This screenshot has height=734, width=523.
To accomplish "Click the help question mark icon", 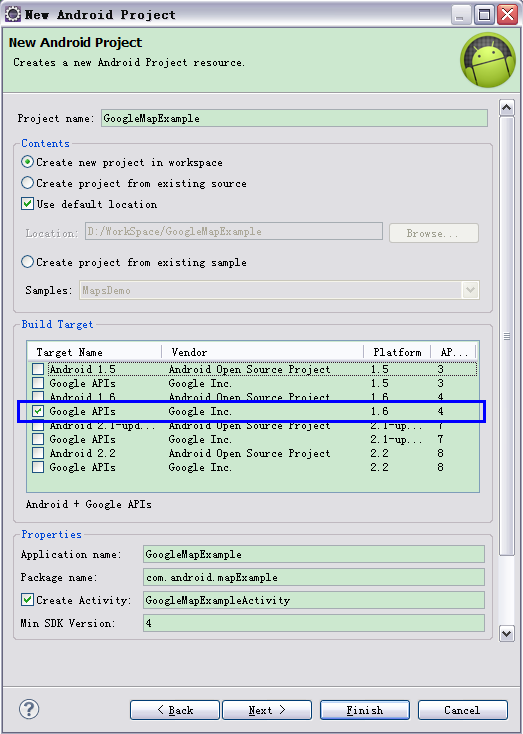I will click(x=29, y=710).
